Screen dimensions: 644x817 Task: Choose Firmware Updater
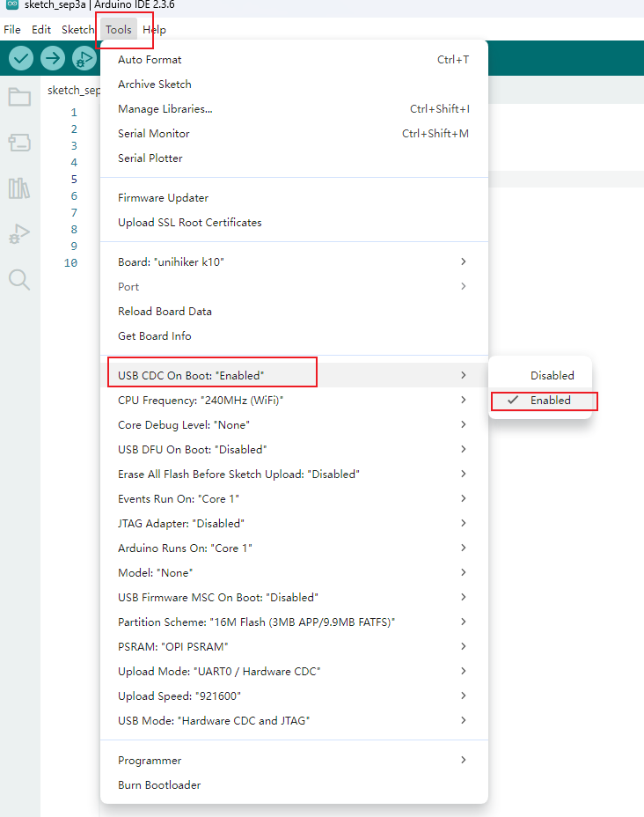point(294,197)
